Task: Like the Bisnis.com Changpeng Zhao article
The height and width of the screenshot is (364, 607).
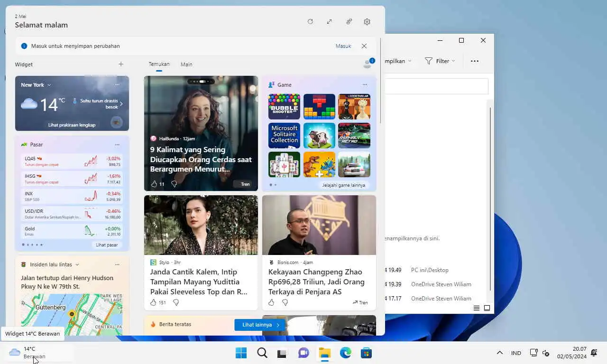Action: click(x=272, y=302)
